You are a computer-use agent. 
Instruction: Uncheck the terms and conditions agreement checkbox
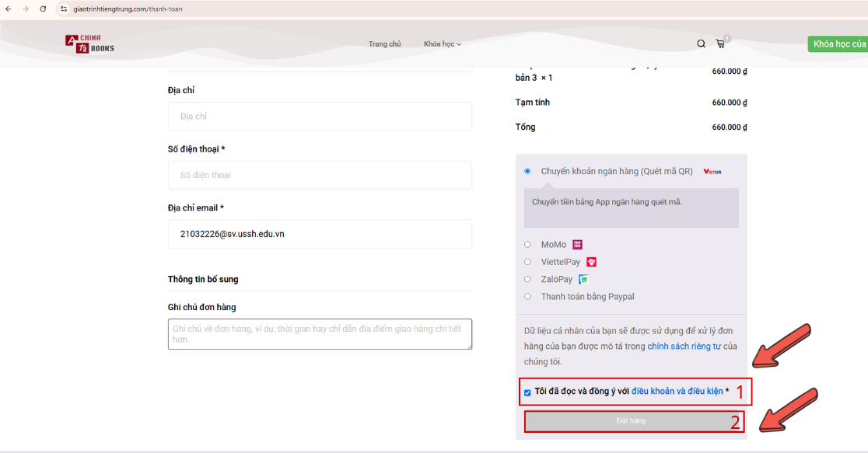[527, 392]
